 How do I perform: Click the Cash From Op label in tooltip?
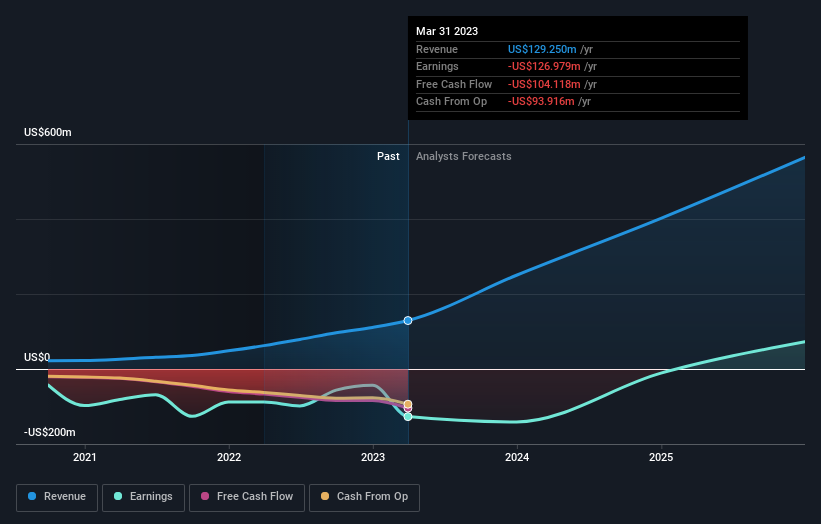pyautogui.click(x=451, y=102)
